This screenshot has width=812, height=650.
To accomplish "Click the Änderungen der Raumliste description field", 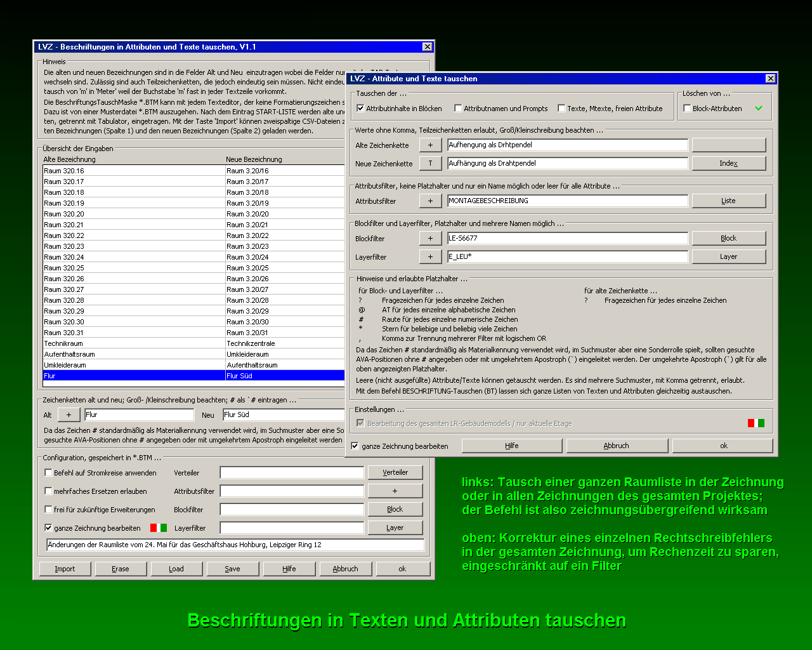I will (x=235, y=545).
